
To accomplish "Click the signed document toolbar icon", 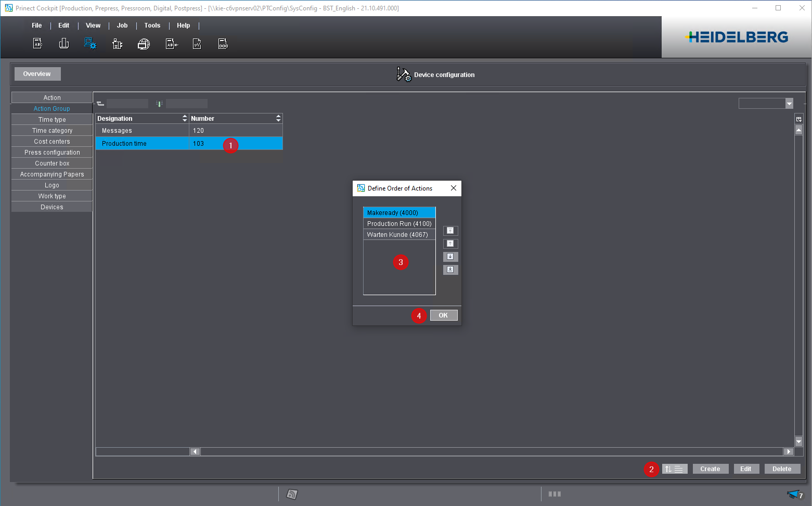I will click(x=197, y=43).
